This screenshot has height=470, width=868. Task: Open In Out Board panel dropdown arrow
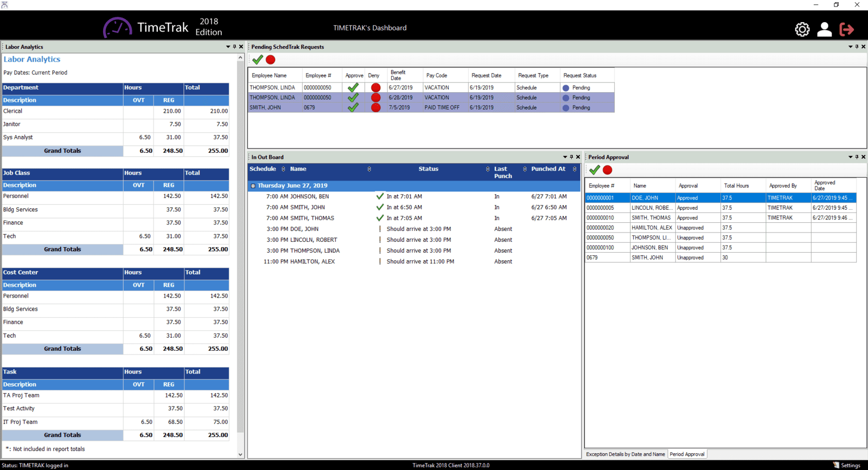[x=565, y=157]
